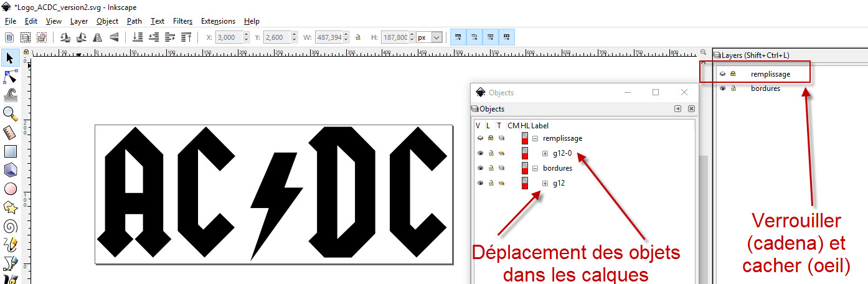Screen dimensions: 868x284
Task: Toggle visibility of g12-0 in Objects
Action: click(x=480, y=153)
